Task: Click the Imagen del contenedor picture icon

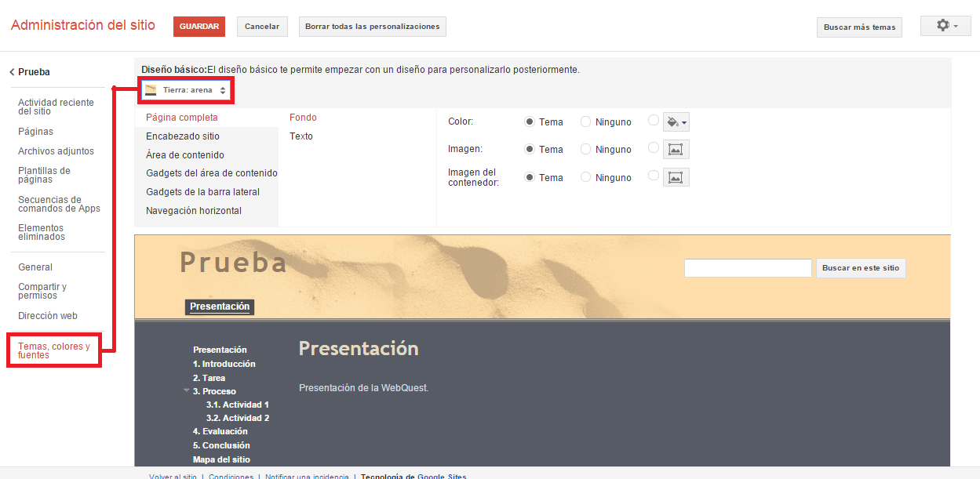Action: 676,178
